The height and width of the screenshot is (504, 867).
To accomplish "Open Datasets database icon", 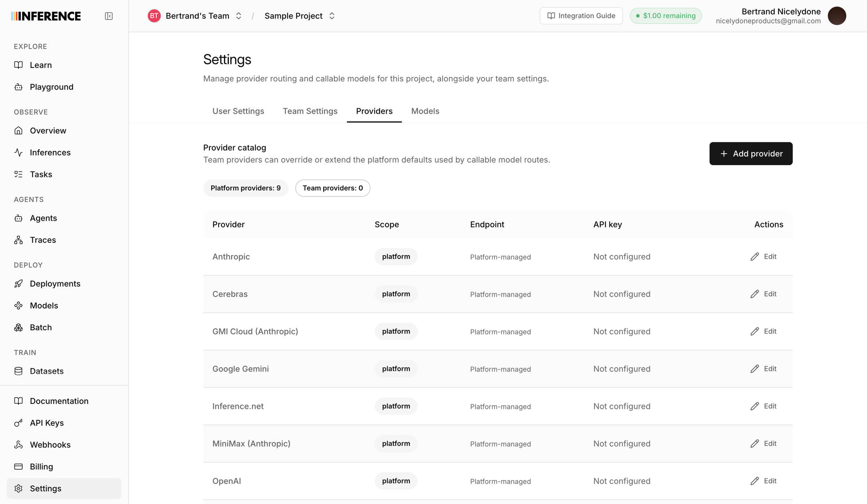I will pyautogui.click(x=18, y=371).
